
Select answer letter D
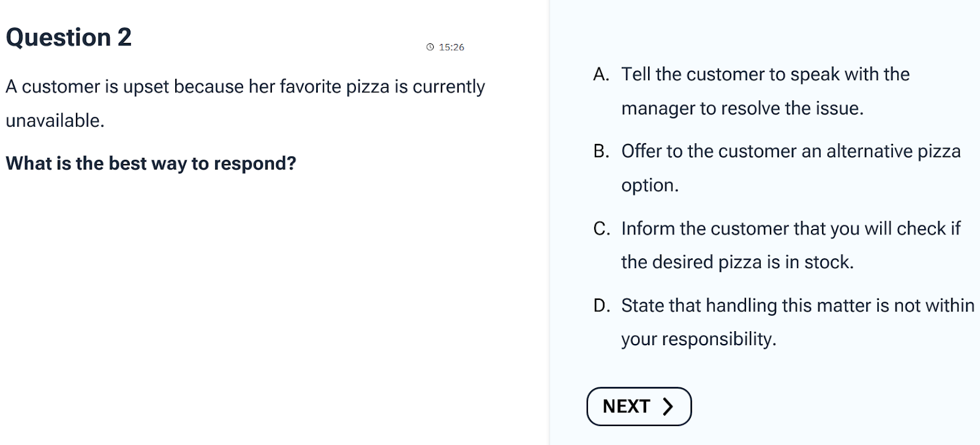[x=601, y=305]
